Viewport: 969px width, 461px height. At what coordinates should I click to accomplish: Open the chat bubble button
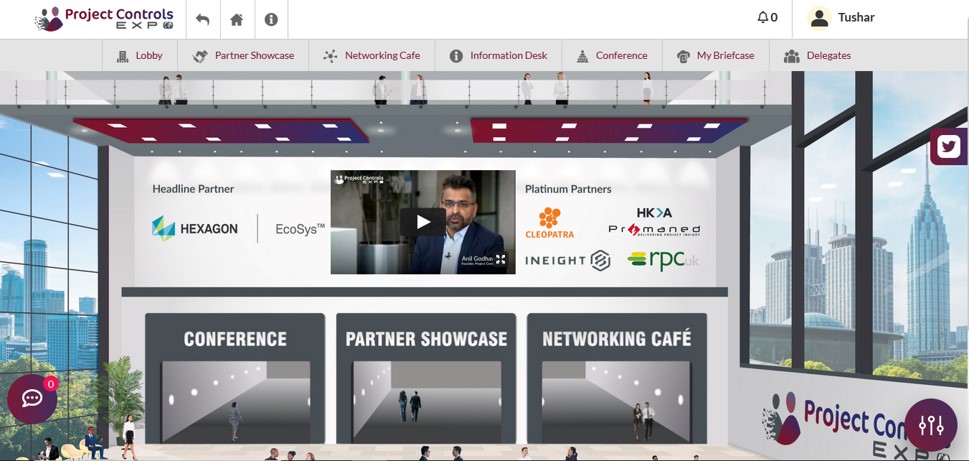[32, 399]
